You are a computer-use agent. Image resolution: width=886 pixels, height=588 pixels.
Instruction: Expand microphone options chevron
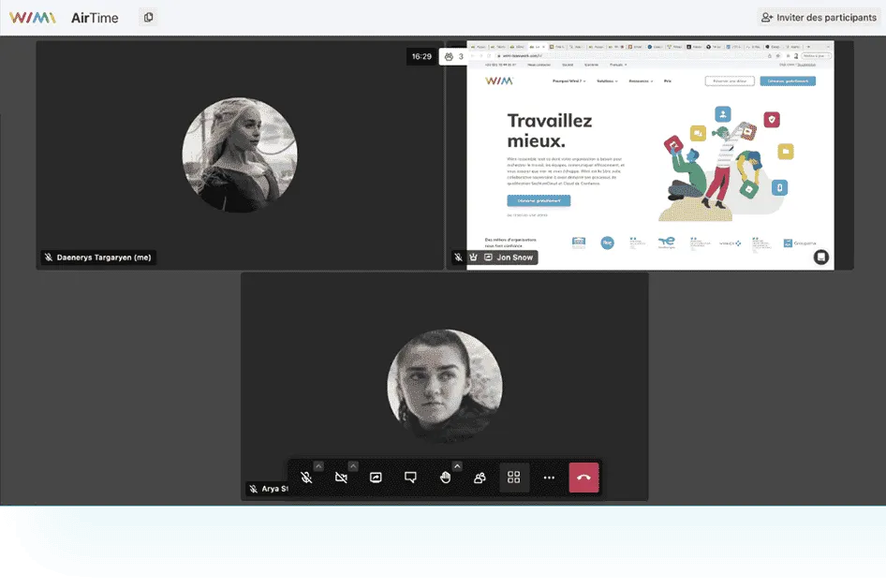[x=318, y=466]
